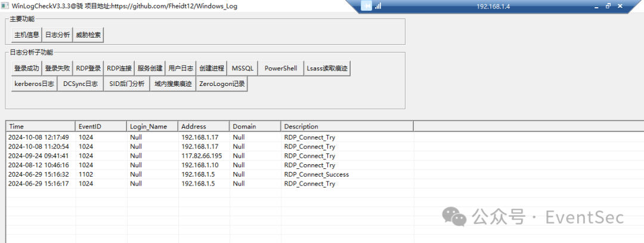View RDP连接 connection records
644x243 pixels.
point(119,69)
